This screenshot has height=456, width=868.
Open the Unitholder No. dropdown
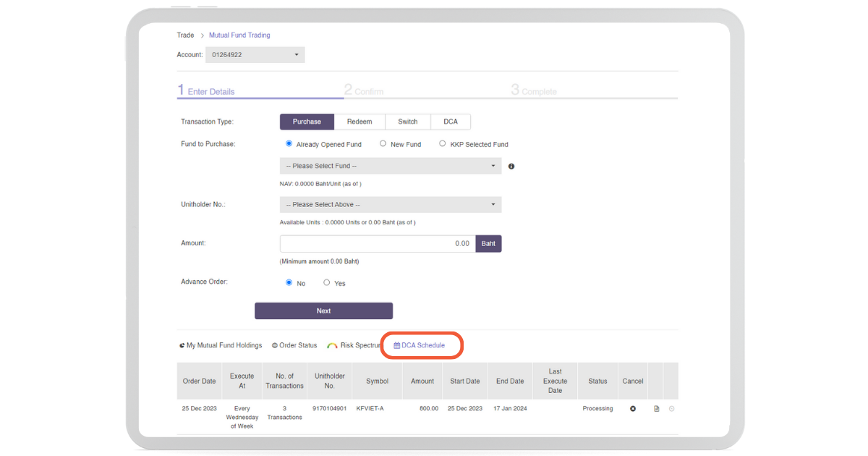pos(391,205)
